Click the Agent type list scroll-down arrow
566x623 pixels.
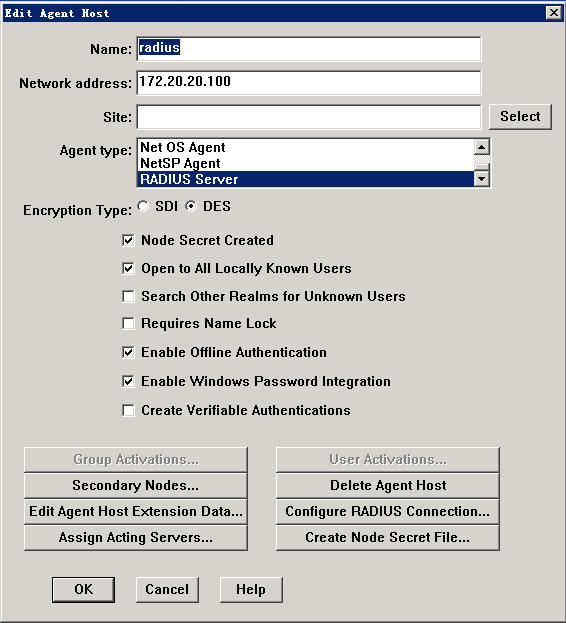click(x=481, y=179)
